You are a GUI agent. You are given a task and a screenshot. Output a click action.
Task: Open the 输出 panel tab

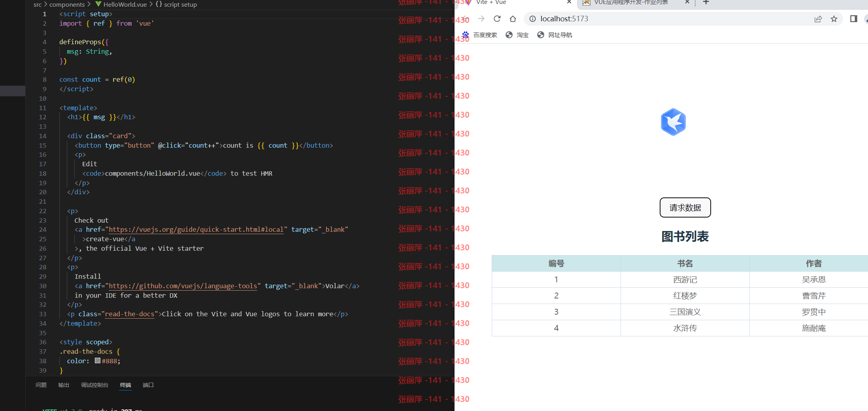pos(64,385)
